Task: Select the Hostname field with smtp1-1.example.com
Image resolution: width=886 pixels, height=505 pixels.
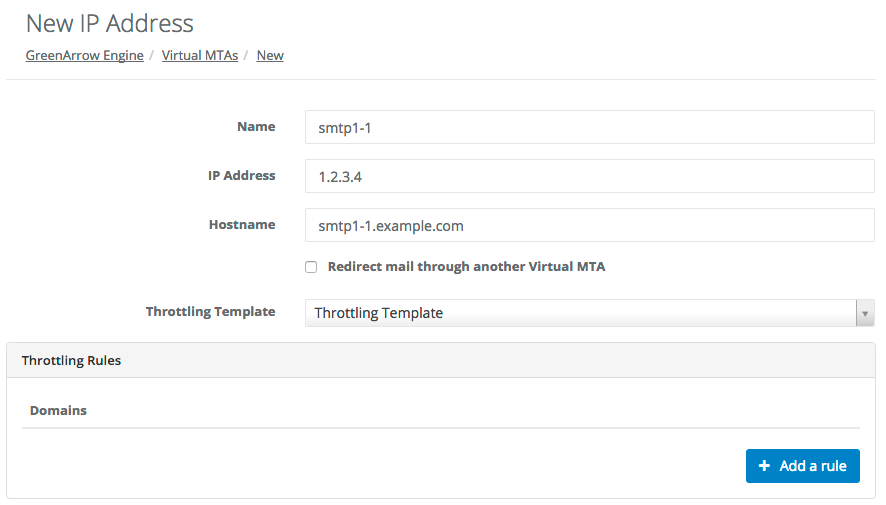Action: 589,226
